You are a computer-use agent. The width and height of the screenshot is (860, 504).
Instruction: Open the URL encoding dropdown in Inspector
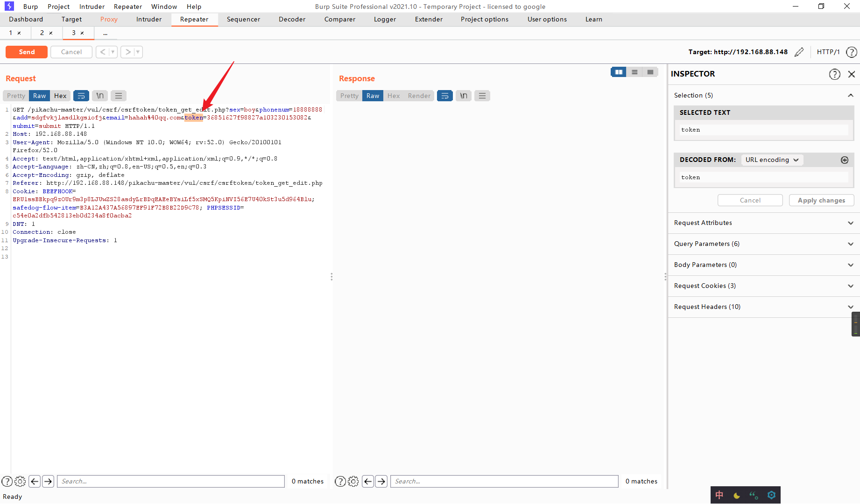pos(772,160)
